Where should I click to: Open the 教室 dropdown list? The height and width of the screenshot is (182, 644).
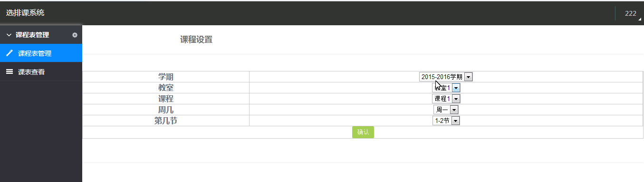pyautogui.click(x=446, y=88)
